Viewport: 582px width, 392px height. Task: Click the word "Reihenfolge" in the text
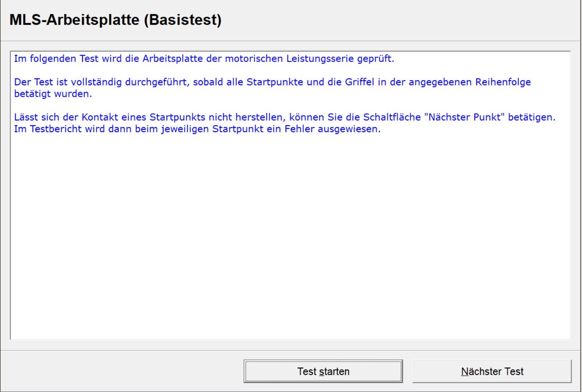coord(503,82)
